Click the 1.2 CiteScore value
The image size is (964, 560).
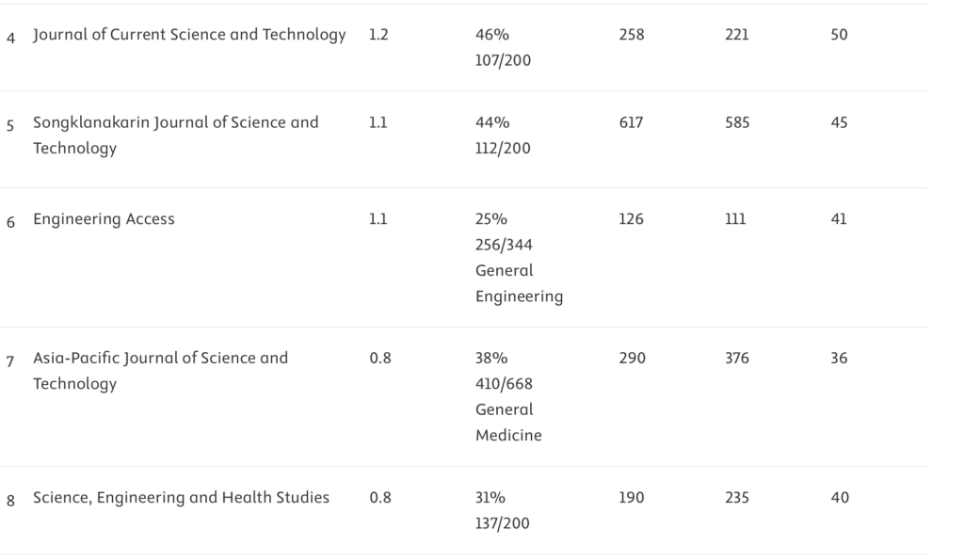(x=378, y=35)
